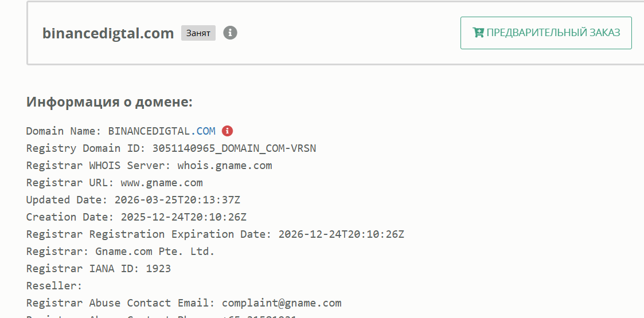This screenshot has height=318, width=644.
Task: Click the Expiration Date value 2026-12-24T20:10:26Z
Action: [x=341, y=234]
